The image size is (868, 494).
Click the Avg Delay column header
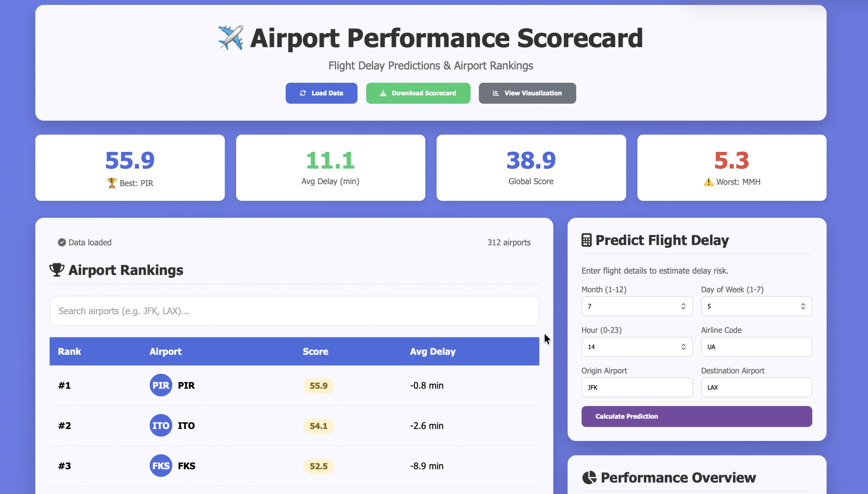[x=433, y=351]
